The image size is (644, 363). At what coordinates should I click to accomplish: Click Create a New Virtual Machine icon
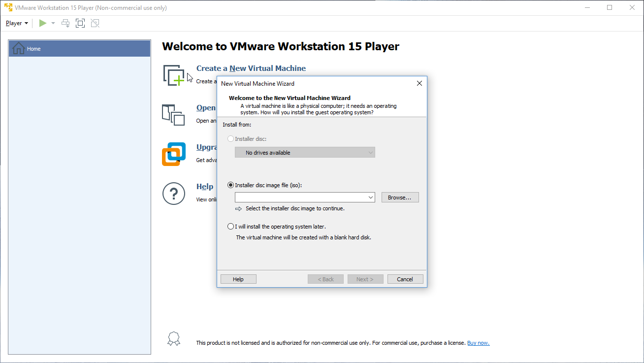(174, 75)
